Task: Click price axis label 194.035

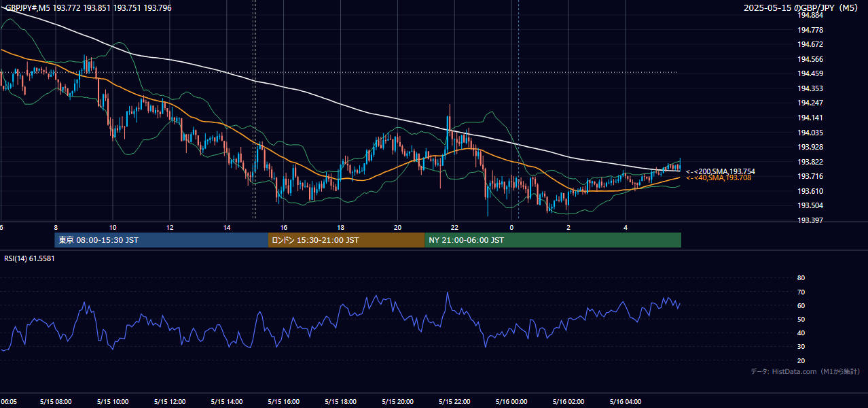Action: coord(810,133)
